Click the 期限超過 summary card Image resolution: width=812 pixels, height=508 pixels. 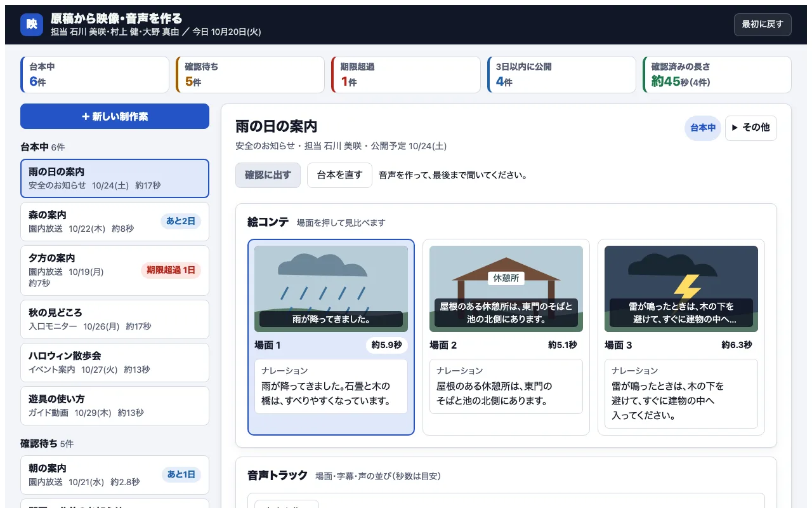pyautogui.click(x=406, y=74)
